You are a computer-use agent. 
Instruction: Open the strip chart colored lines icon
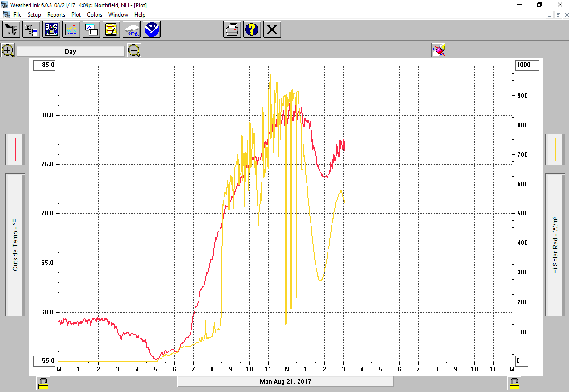coord(71,30)
